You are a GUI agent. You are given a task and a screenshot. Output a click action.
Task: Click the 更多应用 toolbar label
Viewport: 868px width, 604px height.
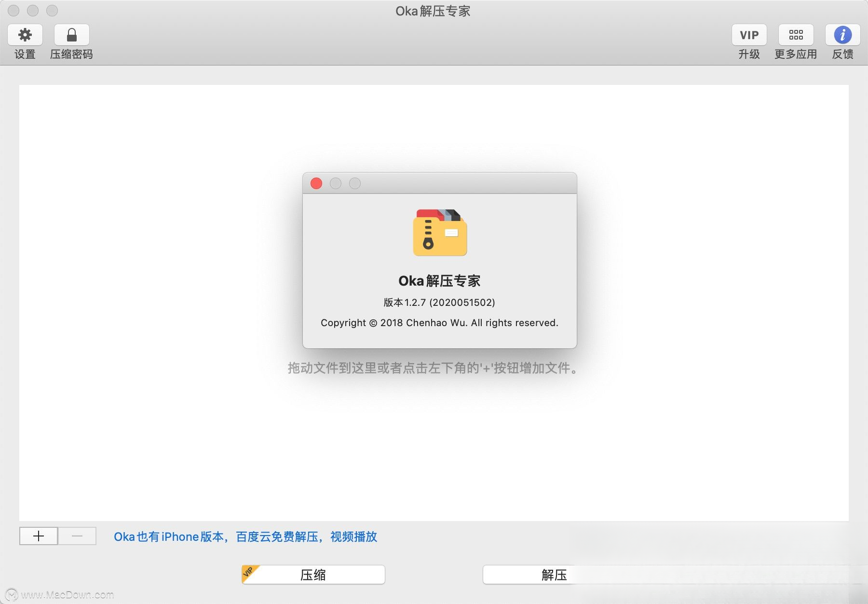(x=796, y=54)
